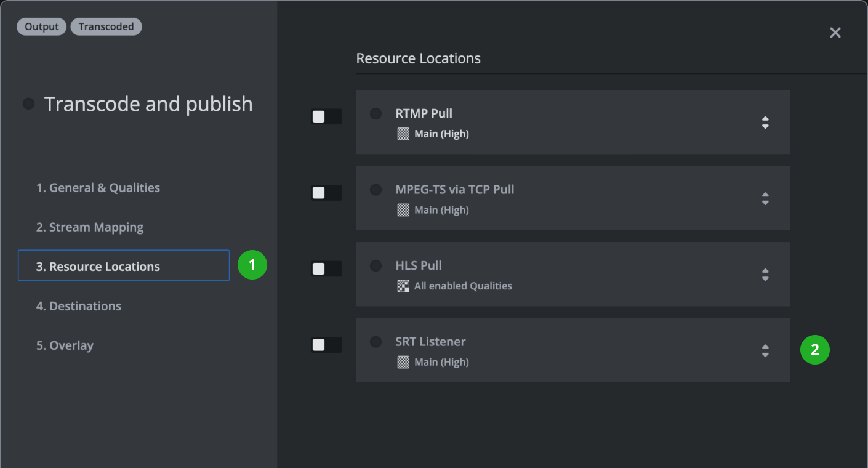The image size is (868, 468).
Task: Click the sort chevrons on the SRT Listener row
Action: [765, 350]
